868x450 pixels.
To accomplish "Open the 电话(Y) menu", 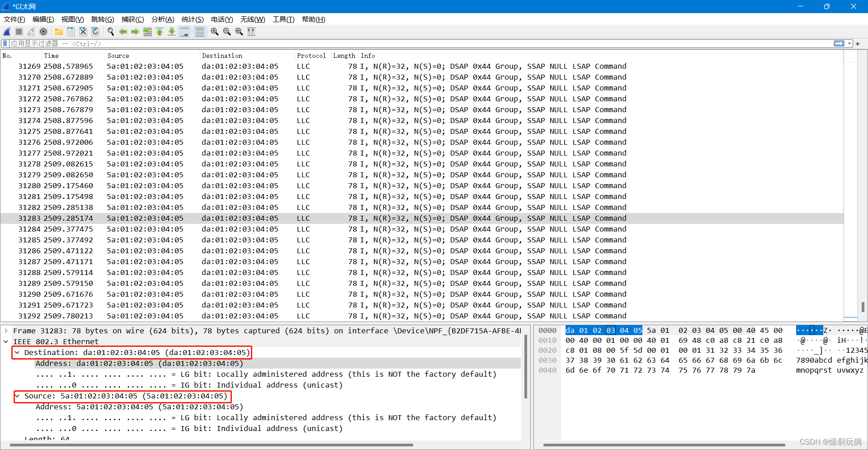I will point(222,19).
